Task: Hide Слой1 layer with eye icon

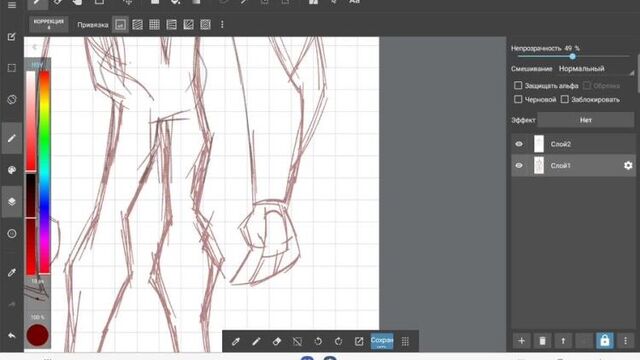Action: click(x=519, y=165)
